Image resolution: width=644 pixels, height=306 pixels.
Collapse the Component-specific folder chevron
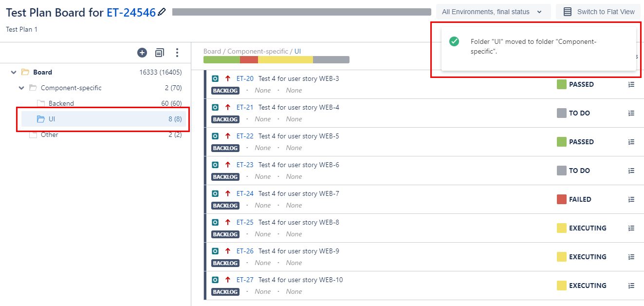21,88
